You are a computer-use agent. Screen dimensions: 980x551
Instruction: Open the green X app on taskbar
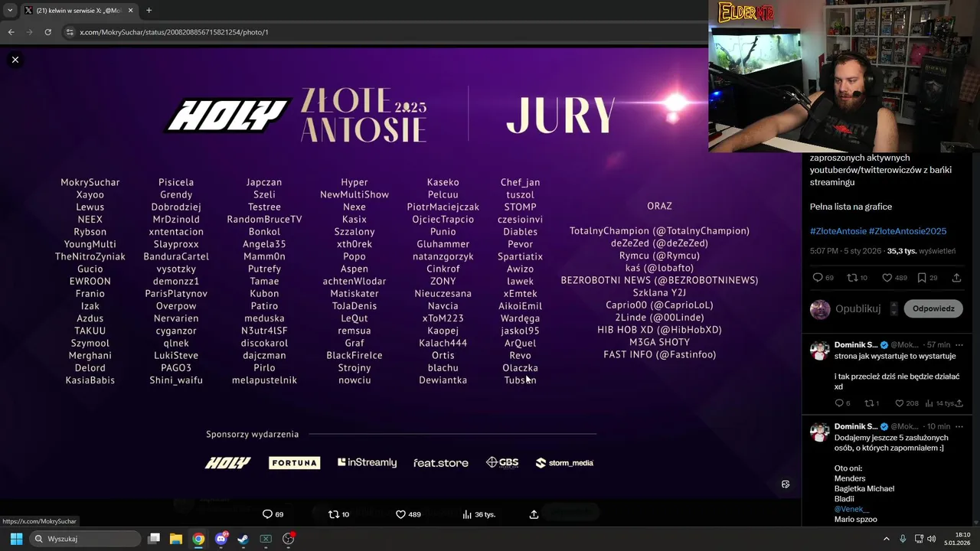tap(266, 539)
